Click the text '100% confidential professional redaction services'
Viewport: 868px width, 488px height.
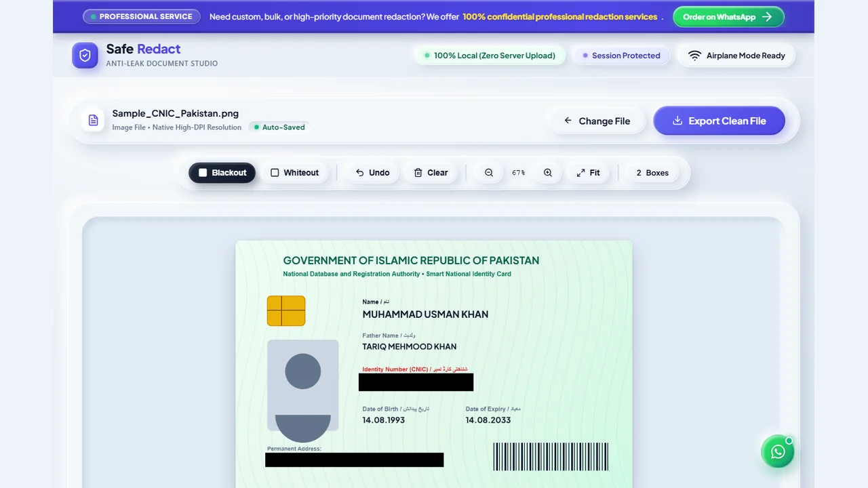560,17
